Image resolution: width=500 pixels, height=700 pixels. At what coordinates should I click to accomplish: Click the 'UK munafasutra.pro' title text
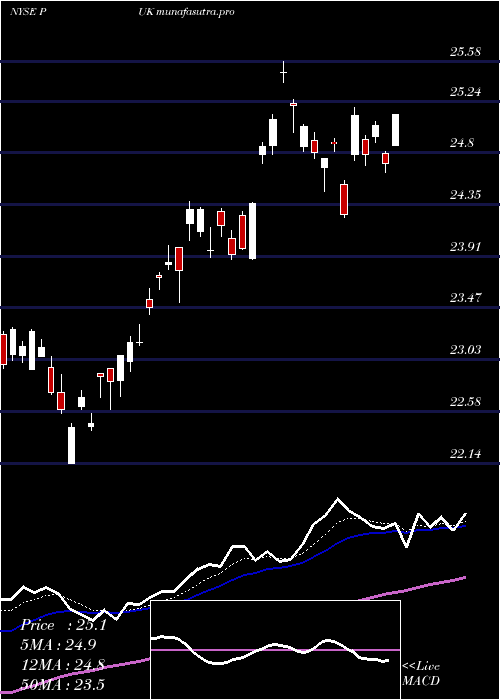click(x=187, y=12)
